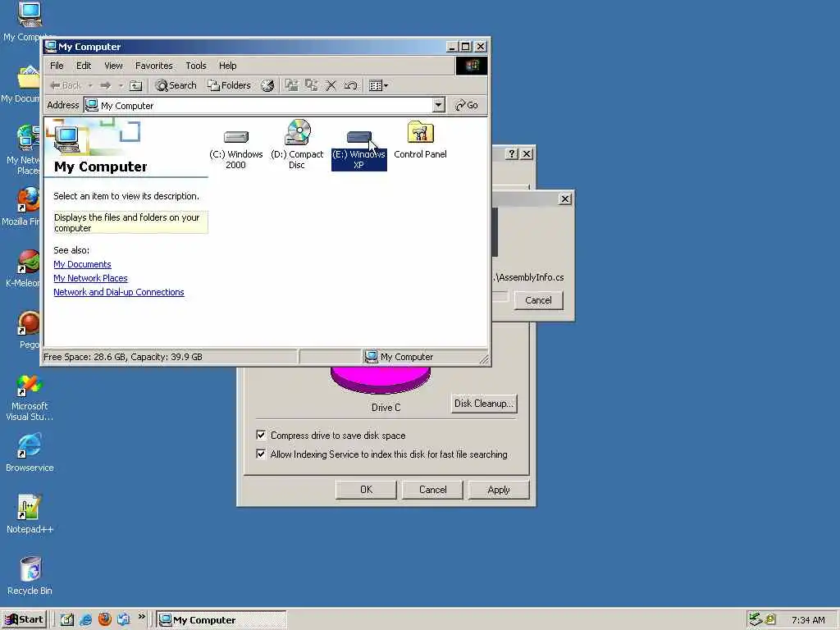Select the Mozilla Firefox desktop shortcut
This screenshot has height=630, width=840.
[x=21, y=207]
